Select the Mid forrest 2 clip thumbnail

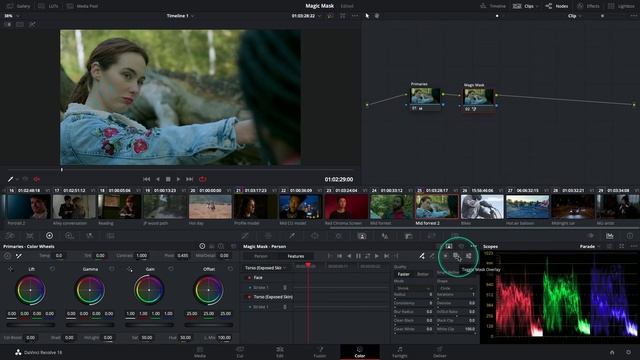[437, 207]
